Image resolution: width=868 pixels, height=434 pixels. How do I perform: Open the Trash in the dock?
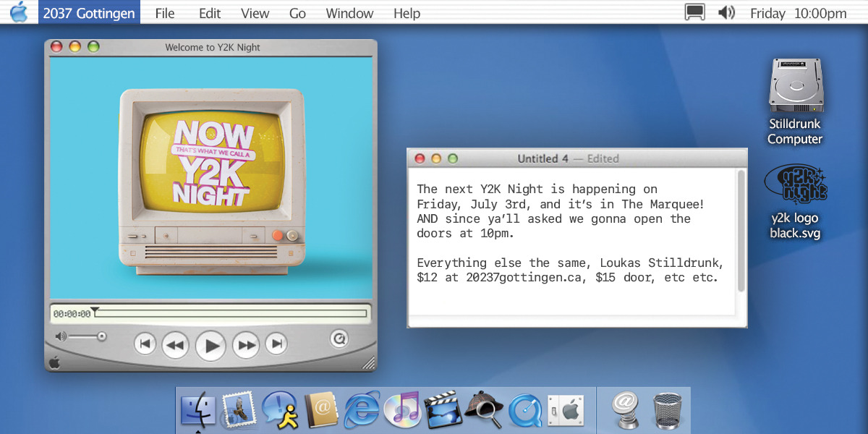[x=666, y=410]
